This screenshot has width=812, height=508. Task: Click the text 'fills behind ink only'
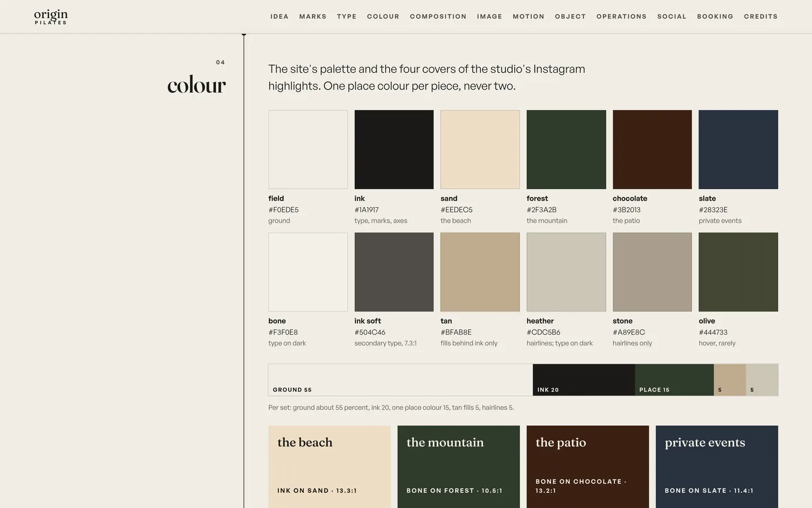(469, 343)
